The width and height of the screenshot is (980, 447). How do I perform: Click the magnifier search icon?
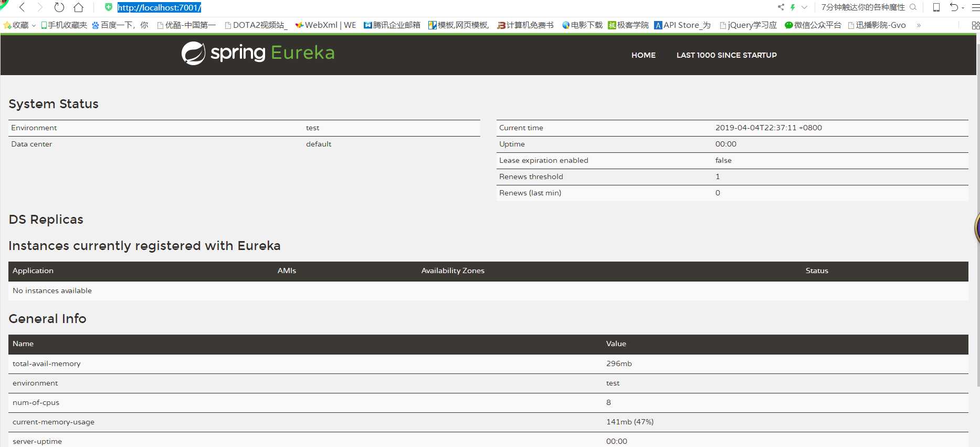point(913,7)
